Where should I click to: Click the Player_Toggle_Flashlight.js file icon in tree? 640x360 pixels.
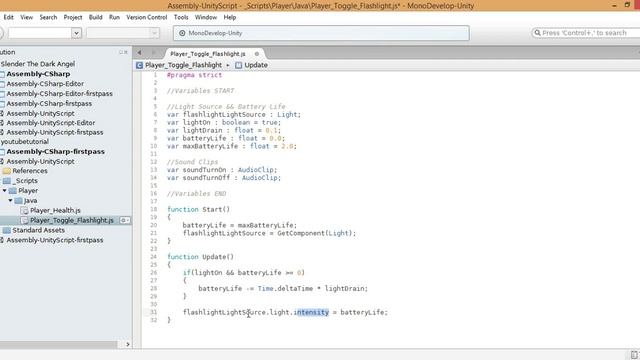tap(24, 220)
